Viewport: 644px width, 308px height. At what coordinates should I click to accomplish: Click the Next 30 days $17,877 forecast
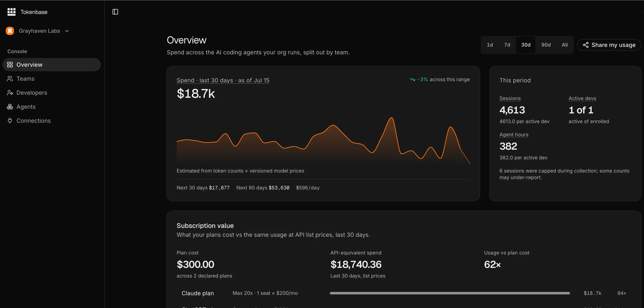(x=203, y=188)
